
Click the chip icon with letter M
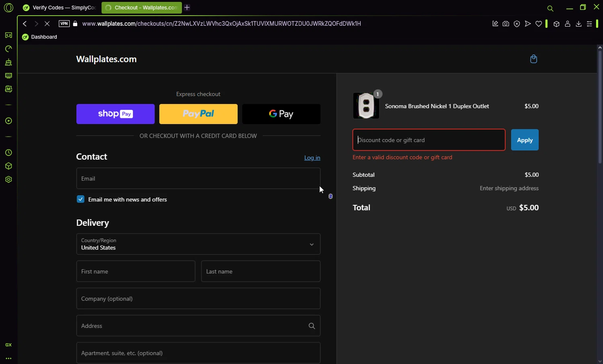pos(8,89)
